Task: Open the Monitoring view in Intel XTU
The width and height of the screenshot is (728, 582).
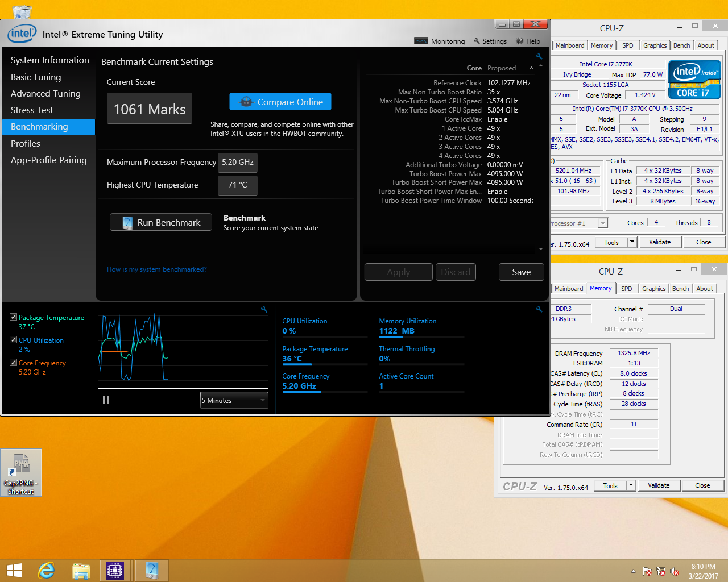Action: 440,41
